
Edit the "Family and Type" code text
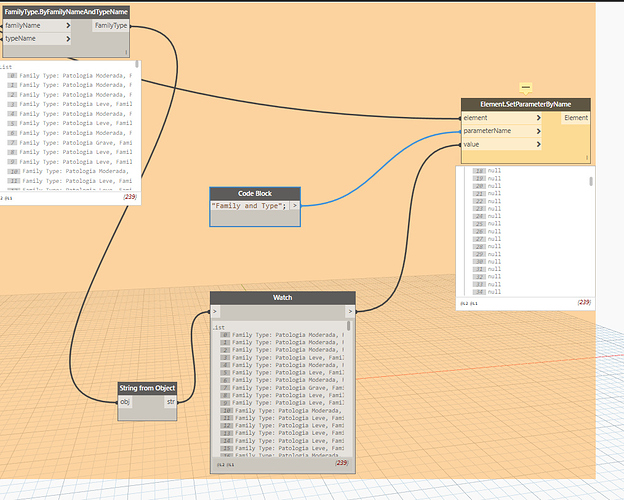click(x=249, y=206)
